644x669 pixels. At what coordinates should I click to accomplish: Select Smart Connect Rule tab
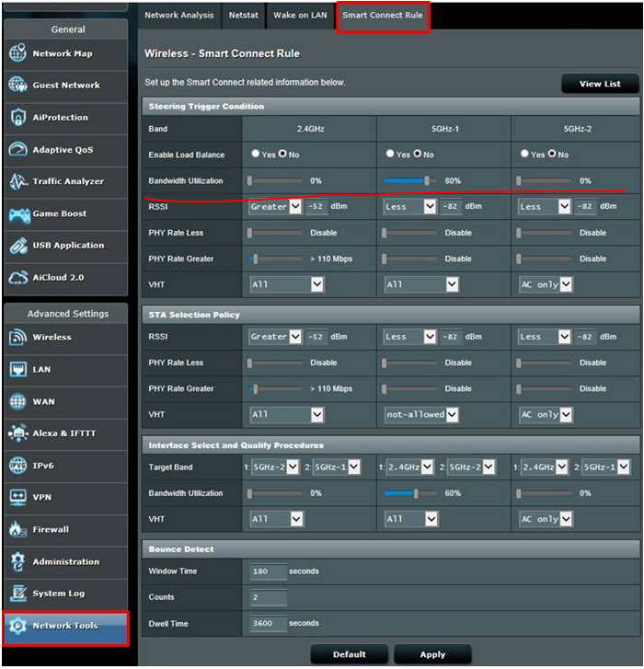[x=383, y=16]
